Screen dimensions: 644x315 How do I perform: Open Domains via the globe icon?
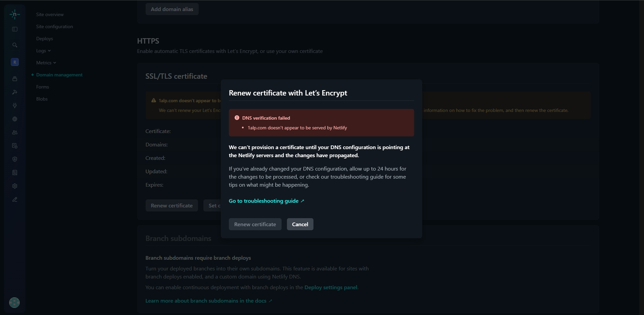coord(15,119)
